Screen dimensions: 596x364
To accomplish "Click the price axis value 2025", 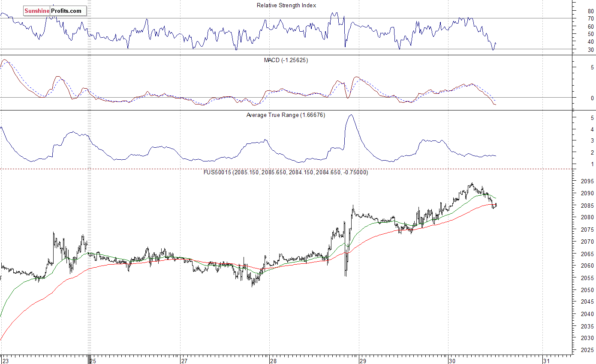I will coord(587,351).
